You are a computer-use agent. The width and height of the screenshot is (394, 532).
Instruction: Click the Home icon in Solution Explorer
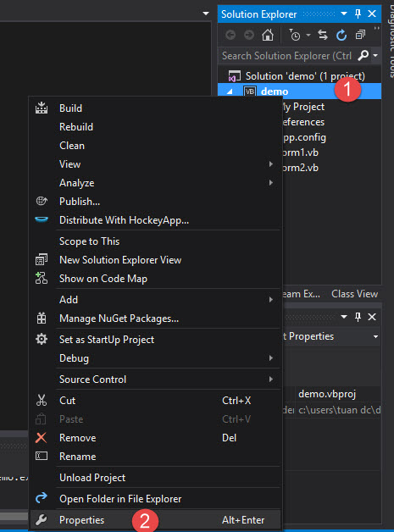pos(268,35)
